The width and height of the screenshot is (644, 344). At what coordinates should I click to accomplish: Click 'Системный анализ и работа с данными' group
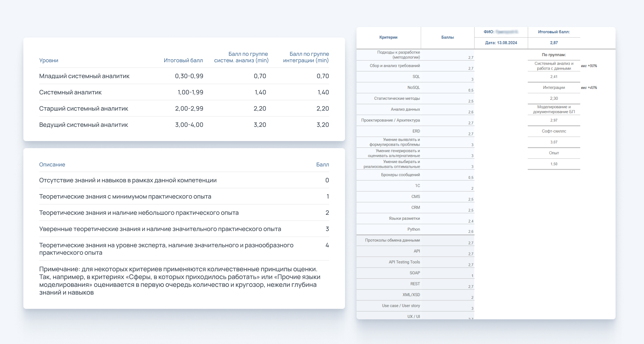tap(554, 66)
